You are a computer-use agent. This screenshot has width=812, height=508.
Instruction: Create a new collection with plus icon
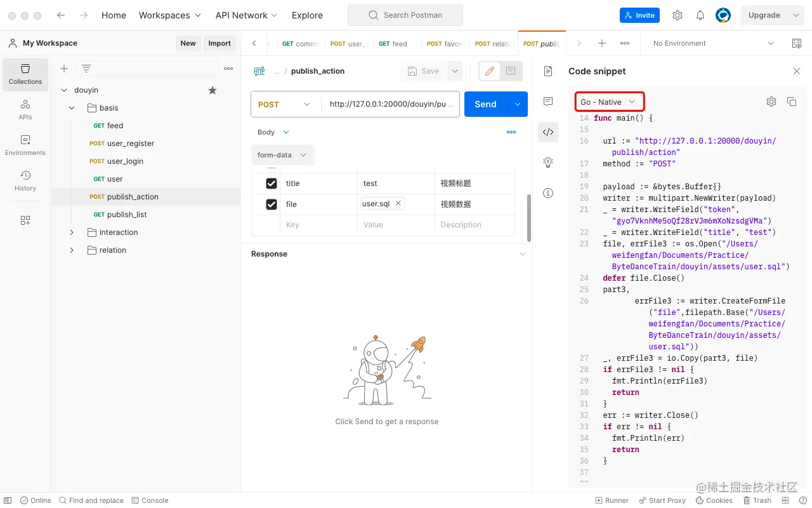coord(64,69)
